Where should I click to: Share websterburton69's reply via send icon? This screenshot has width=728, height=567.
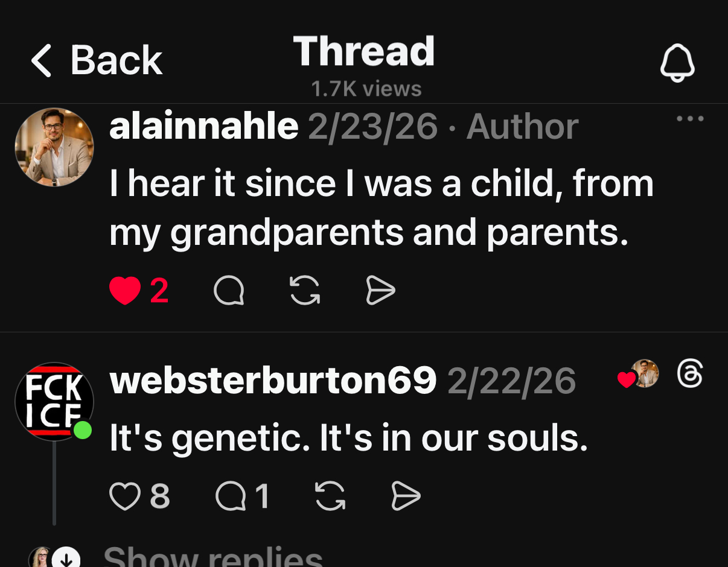[406, 496]
